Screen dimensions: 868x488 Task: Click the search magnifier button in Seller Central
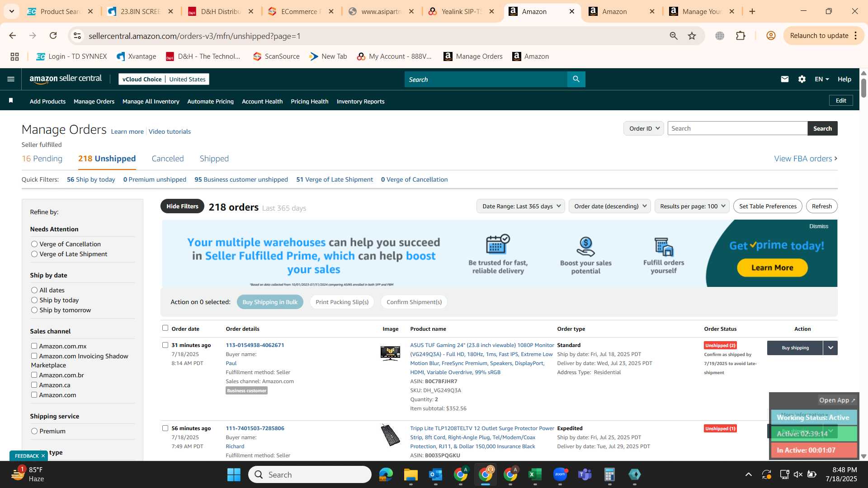[576, 79]
